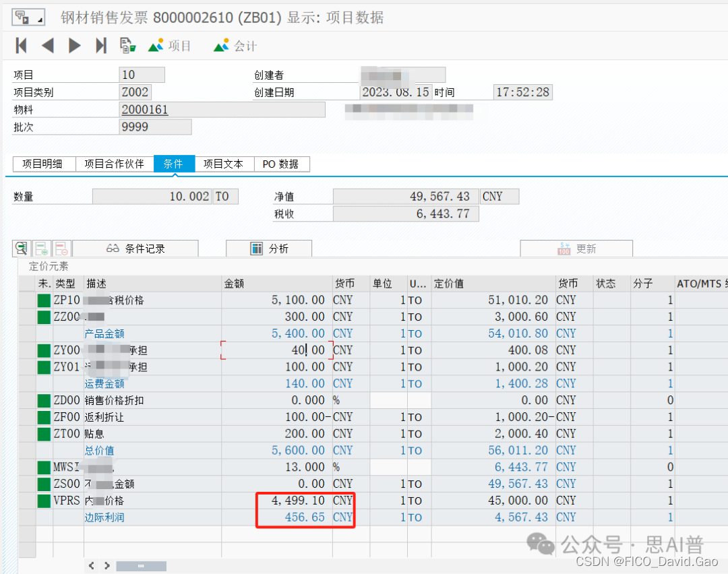Screen dimensions: 728x574
Task: Open 项目 overview toolbar button
Action: pos(169,45)
